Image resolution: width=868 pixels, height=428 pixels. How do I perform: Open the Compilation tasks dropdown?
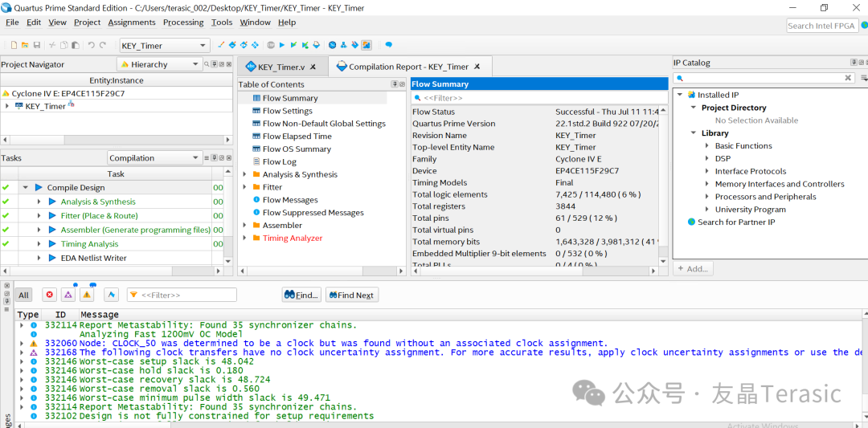[155, 158]
